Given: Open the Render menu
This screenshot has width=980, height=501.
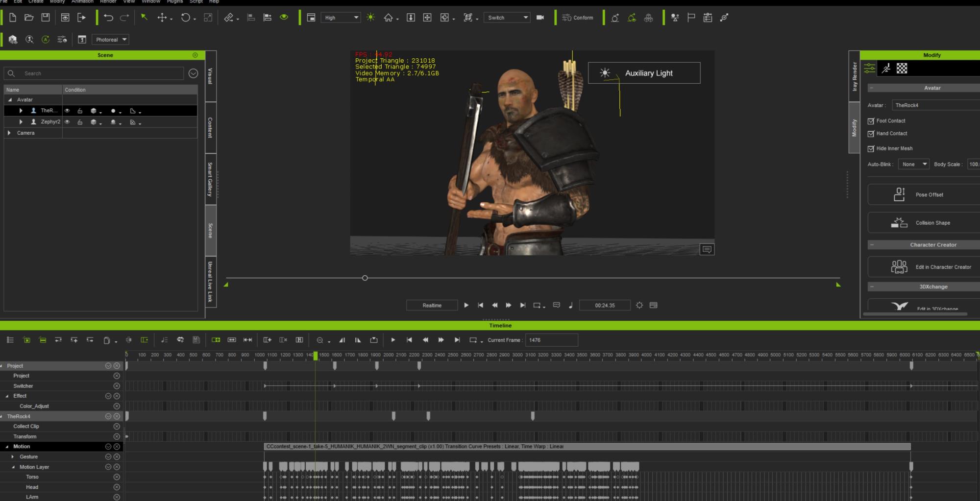Looking at the screenshot, I should click(108, 1).
